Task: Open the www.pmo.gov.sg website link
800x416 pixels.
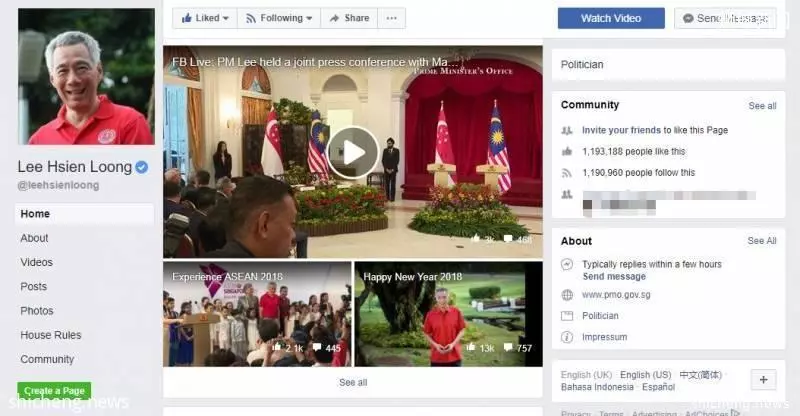Action: tap(616, 295)
